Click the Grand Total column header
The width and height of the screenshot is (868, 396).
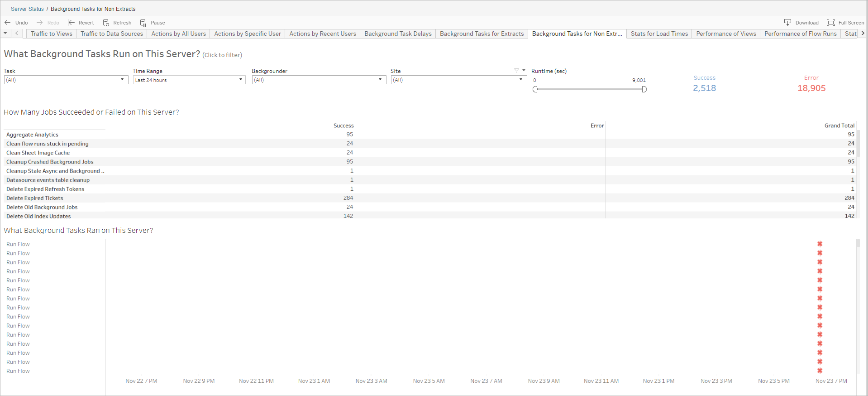click(x=839, y=126)
